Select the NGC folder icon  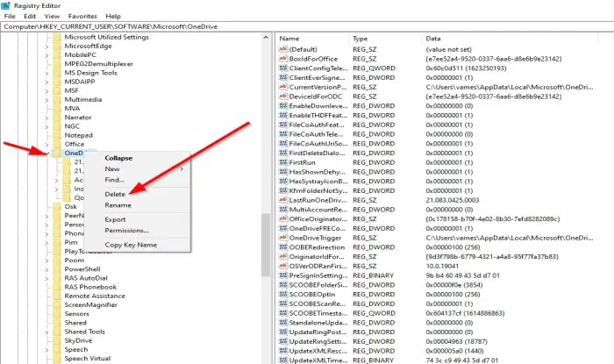click(57, 126)
